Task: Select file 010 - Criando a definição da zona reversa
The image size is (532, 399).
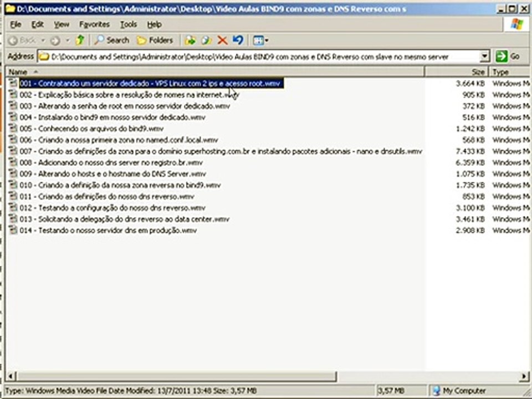Action: [x=120, y=185]
